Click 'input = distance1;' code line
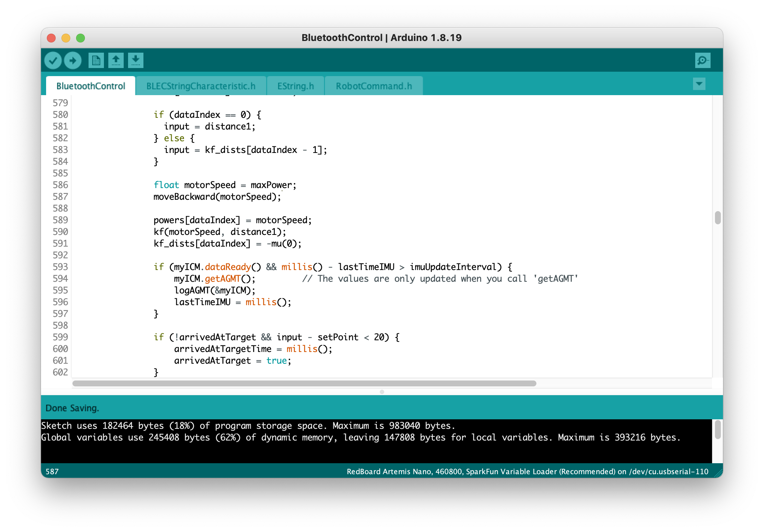The height and width of the screenshot is (532, 764). (210, 127)
